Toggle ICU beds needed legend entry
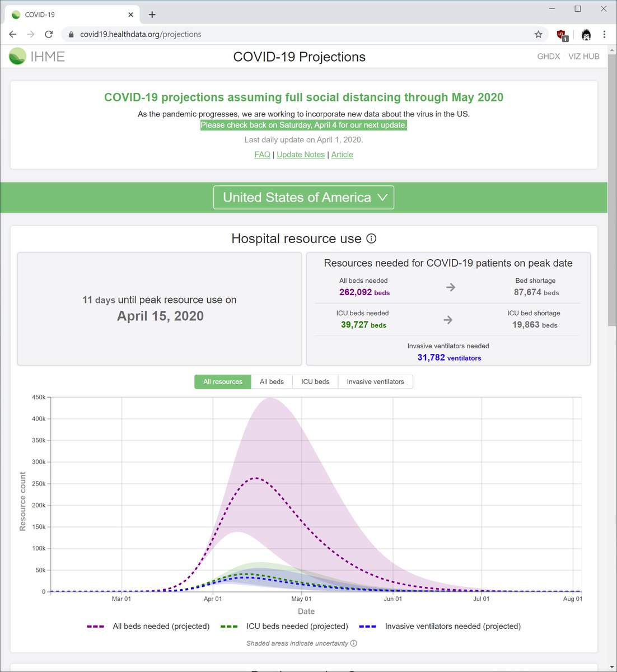 point(284,626)
